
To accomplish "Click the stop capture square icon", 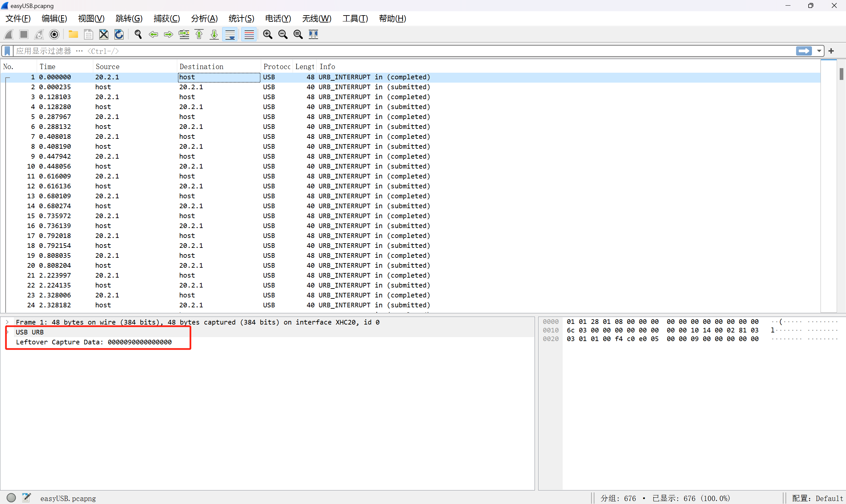I will click(24, 34).
